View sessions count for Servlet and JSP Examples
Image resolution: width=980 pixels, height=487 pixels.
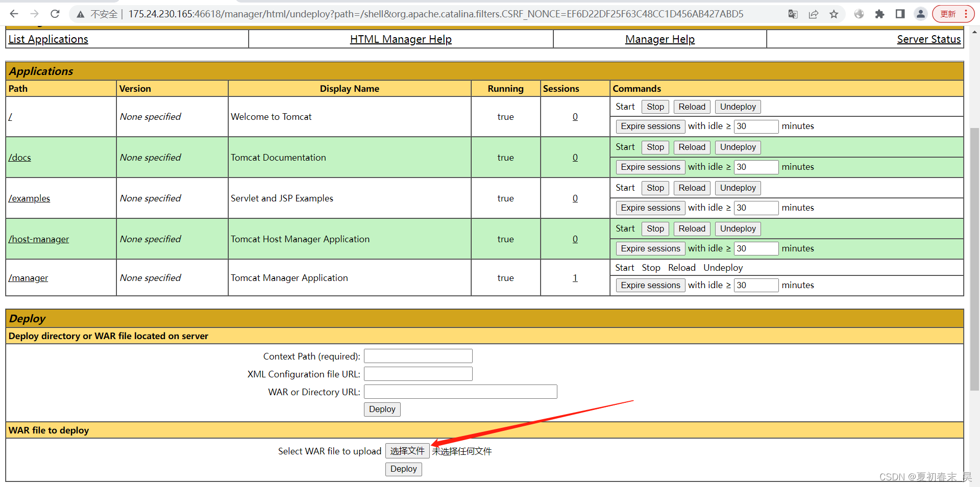click(575, 198)
